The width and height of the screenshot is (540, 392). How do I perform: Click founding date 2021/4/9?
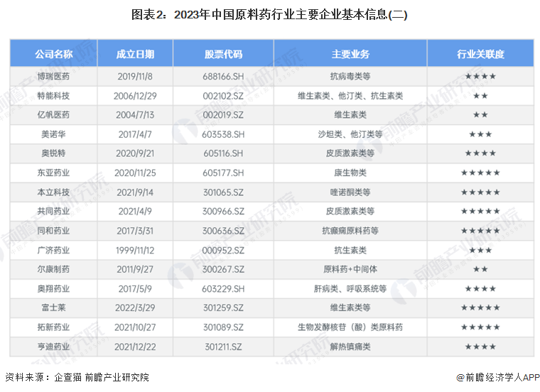pyautogui.click(x=135, y=212)
